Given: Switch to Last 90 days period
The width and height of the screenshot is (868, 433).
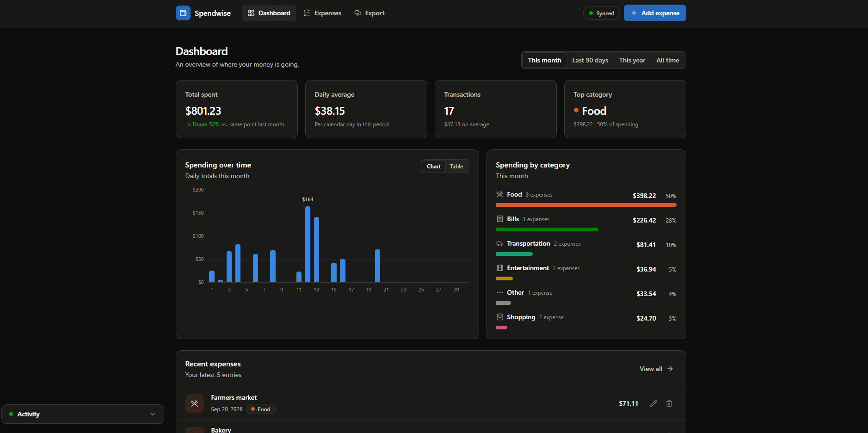Looking at the screenshot, I should pyautogui.click(x=590, y=60).
